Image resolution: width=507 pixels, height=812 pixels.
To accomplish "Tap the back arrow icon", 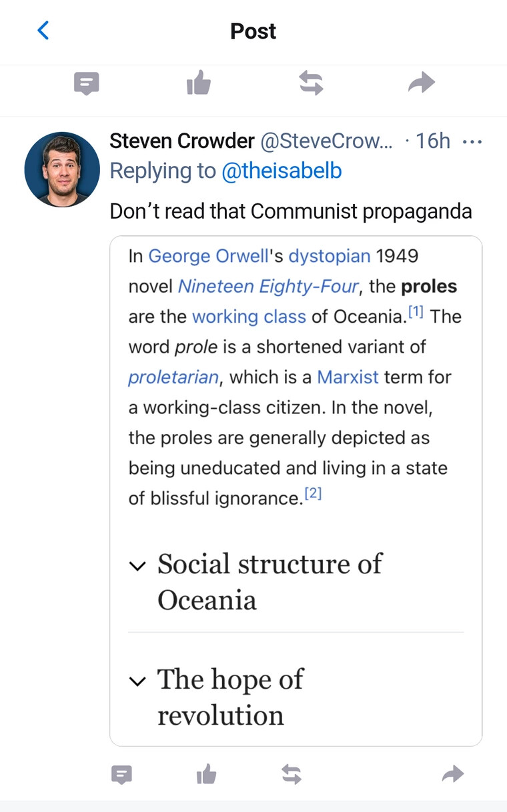I will 43,31.
